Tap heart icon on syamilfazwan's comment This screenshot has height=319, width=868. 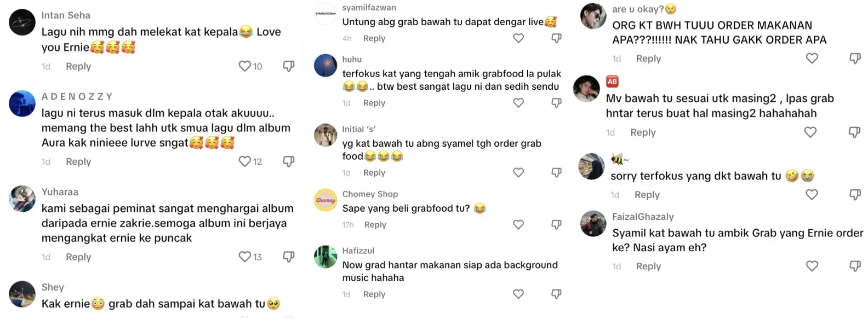click(x=518, y=38)
